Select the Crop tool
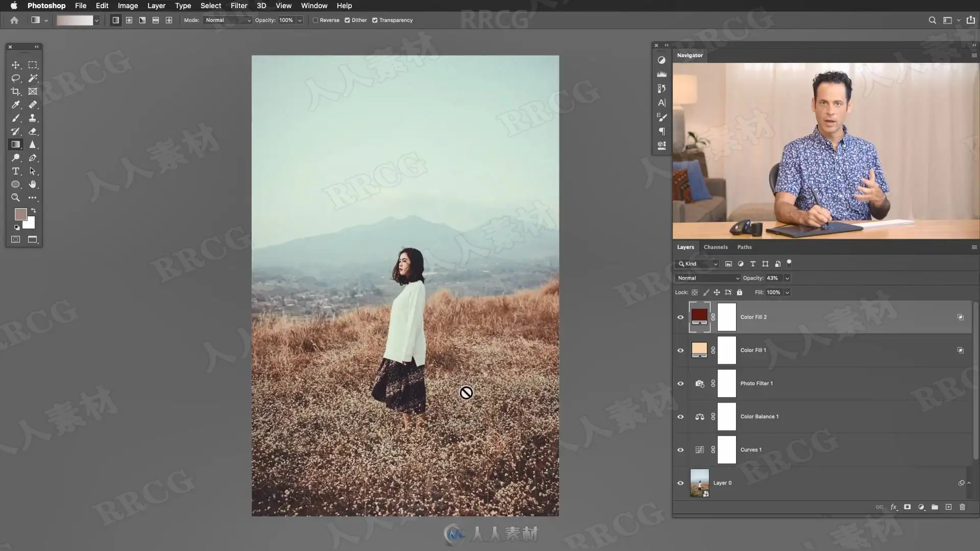The width and height of the screenshot is (980, 551). pyautogui.click(x=16, y=91)
